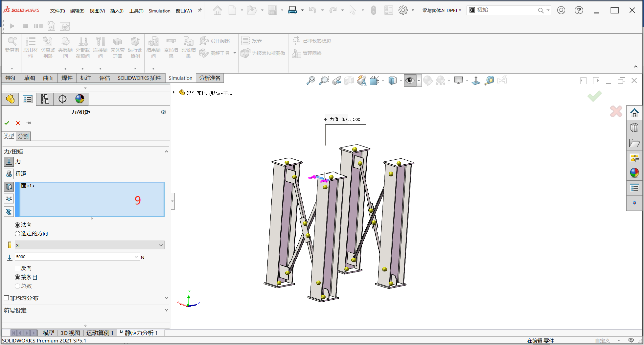The image size is (644, 345).
Task: Open the Simulation menu in menu bar
Action: pyautogui.click(x=159, y=11)
